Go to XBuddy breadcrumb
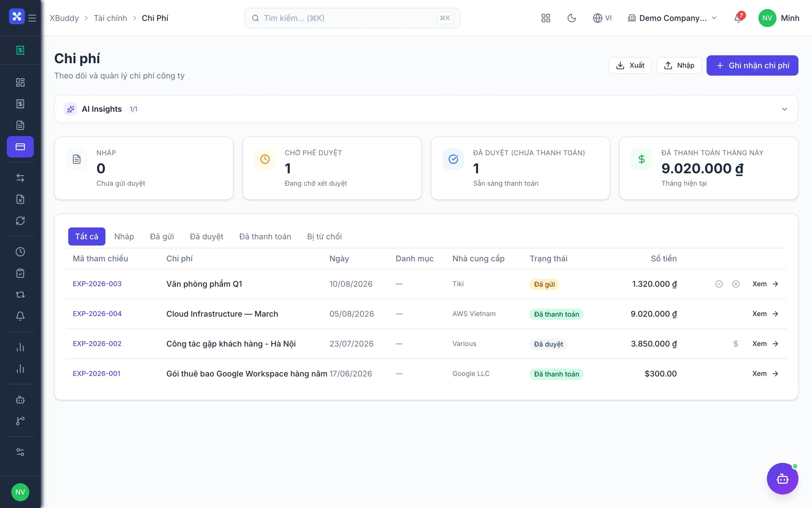The image size is (812, 508). coord(64,18)
